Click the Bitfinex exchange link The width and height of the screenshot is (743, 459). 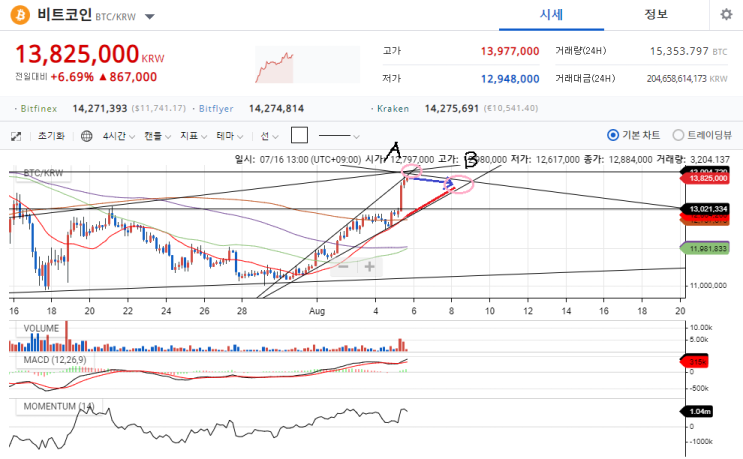coord(38,108)
